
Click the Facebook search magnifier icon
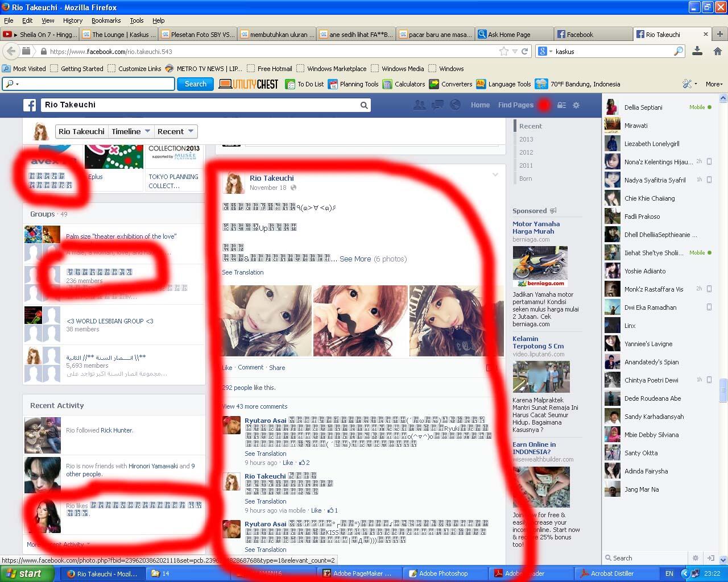(x=364, y=105)
